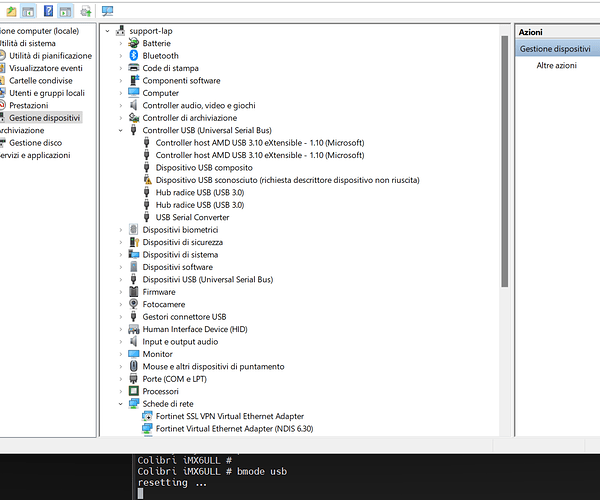Screen dimensions: 600x500
Task: Collapse the Controller USB (Universal Serial Bus) node
Action: [x=121, y=130]
